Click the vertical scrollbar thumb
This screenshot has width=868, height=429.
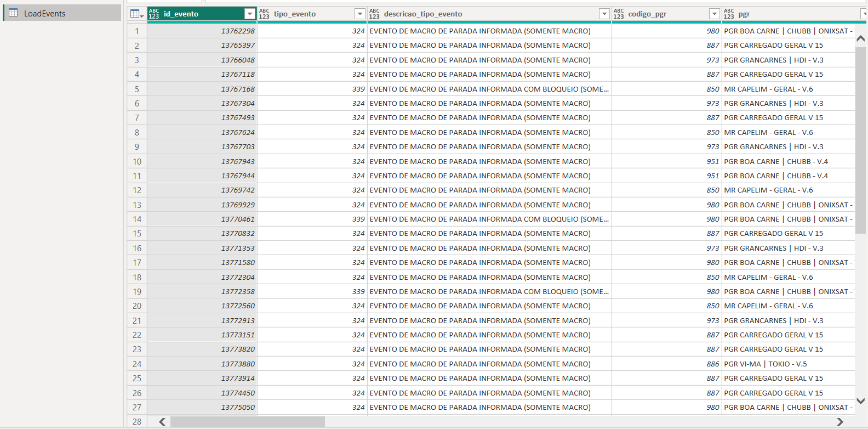[x=861, y=140]
